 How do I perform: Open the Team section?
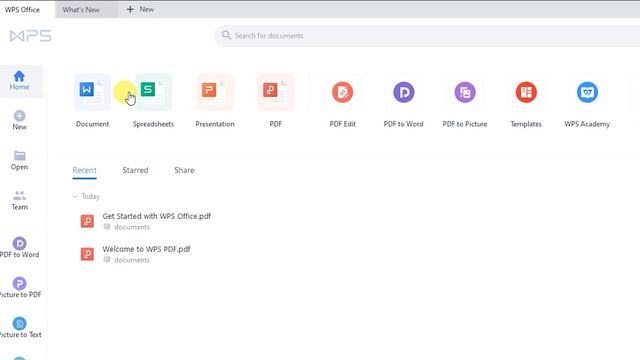point(20,201)
